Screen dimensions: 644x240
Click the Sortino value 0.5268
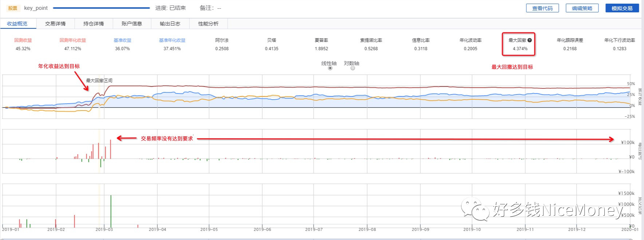[x=371, y=49]
